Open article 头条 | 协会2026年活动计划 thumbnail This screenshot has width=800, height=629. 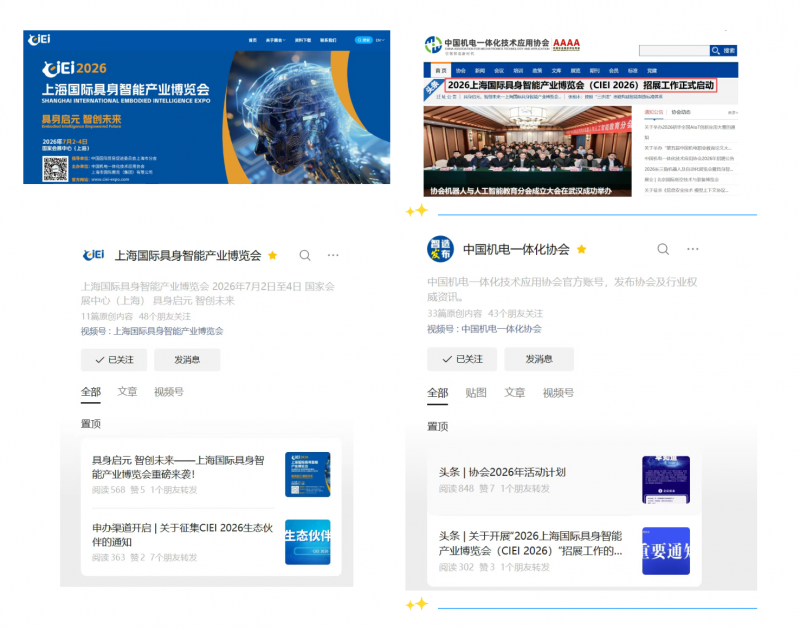click(x=665, y=479)
